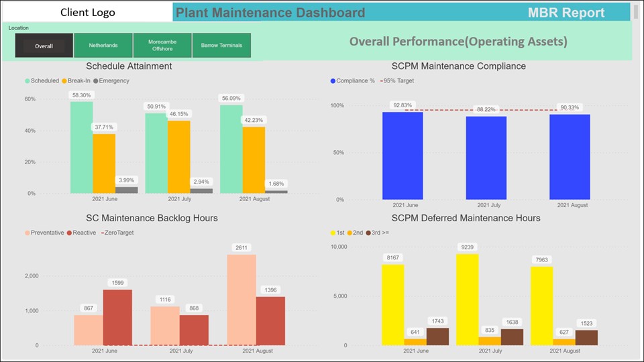This screenshot has height=362, width=644.
Task: Click the SCPM Deferred Maintenance Hours title
Action: (466, 218)
